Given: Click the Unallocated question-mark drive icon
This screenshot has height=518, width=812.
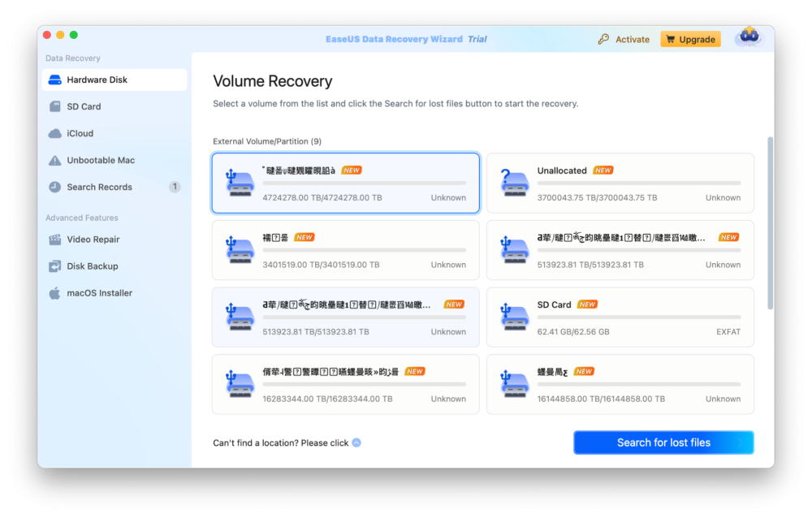Looking at the screenshot, I should coord(515,183).
